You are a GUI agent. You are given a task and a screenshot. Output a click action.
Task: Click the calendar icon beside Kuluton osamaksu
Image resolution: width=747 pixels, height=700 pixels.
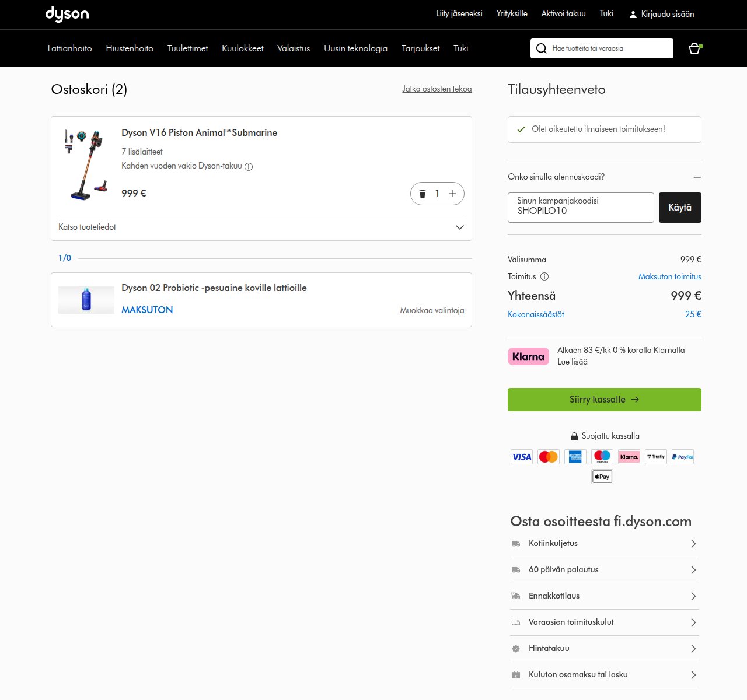(516, 675)
